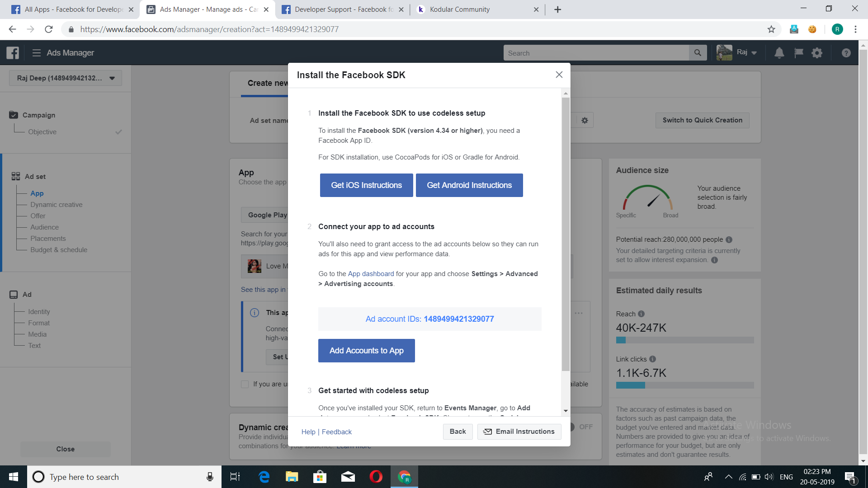Select Media in the sidebar
The image size is (868, 488).
pyautogui.click(x=37, y=334)
